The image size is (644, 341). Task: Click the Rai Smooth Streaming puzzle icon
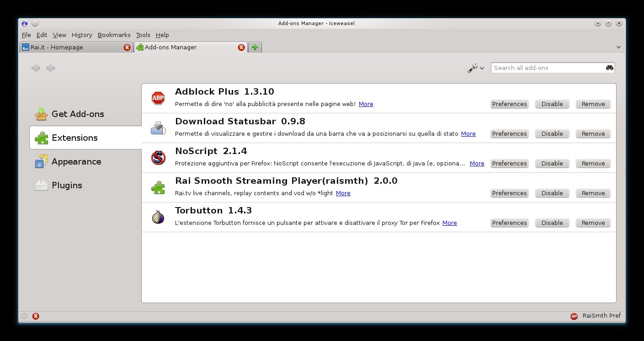(x=158, y=187)
